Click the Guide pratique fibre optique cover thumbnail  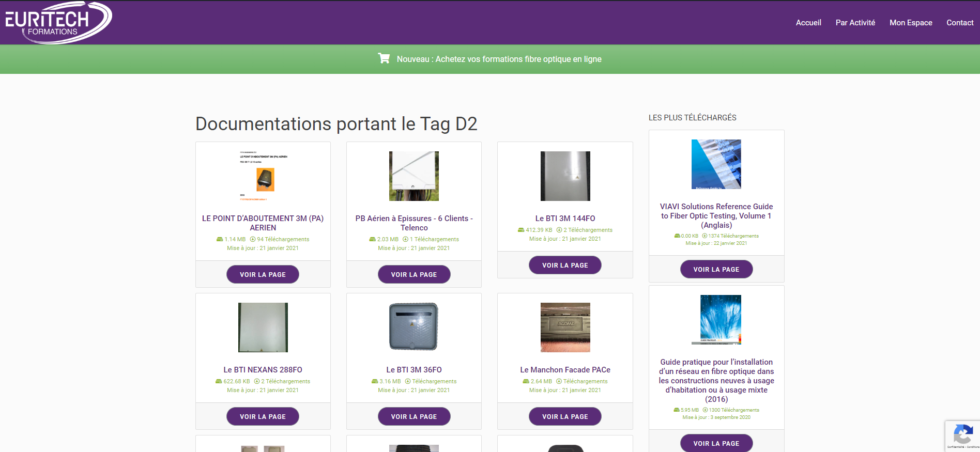716,320
